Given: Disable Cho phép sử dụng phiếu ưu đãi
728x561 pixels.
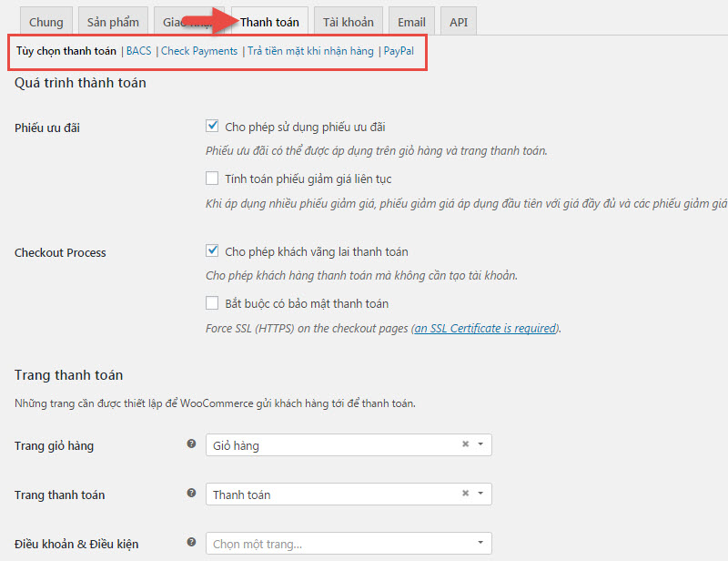Looking at the screenshot, I should 212,127.
